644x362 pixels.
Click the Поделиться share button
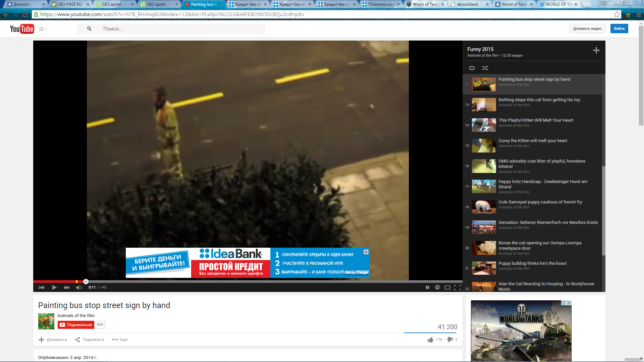point(90,340)
